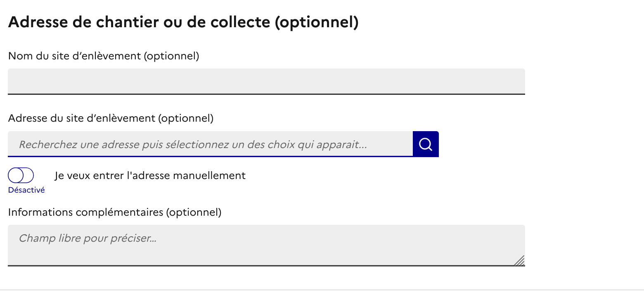Screen dimensions: 644x292
Task: Click the textarea resize handle corner
Action: [x=520, y=261]
